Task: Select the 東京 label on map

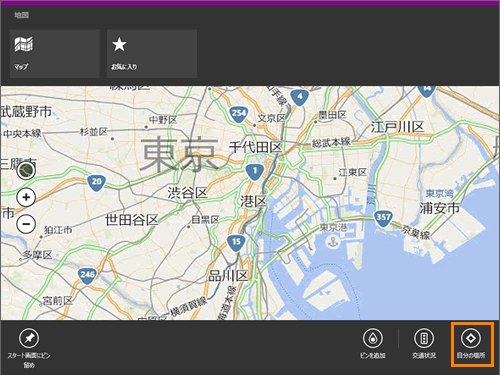Action: (179, 154)
